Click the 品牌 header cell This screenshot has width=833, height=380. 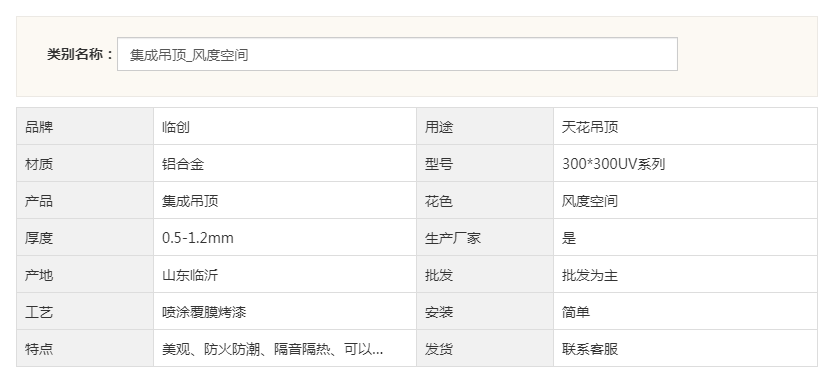coord(85,126)
